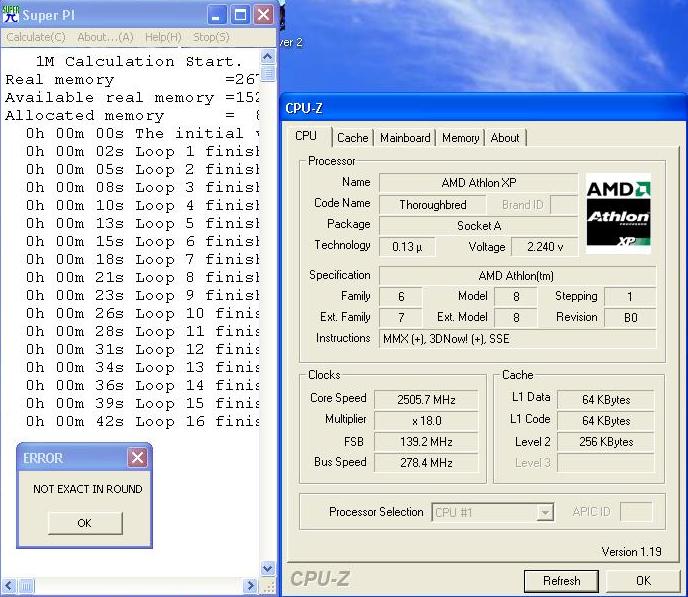This screenshot has height=597, width=688.
Task: Click the Package value Socket A
Action: pos(479,226)
